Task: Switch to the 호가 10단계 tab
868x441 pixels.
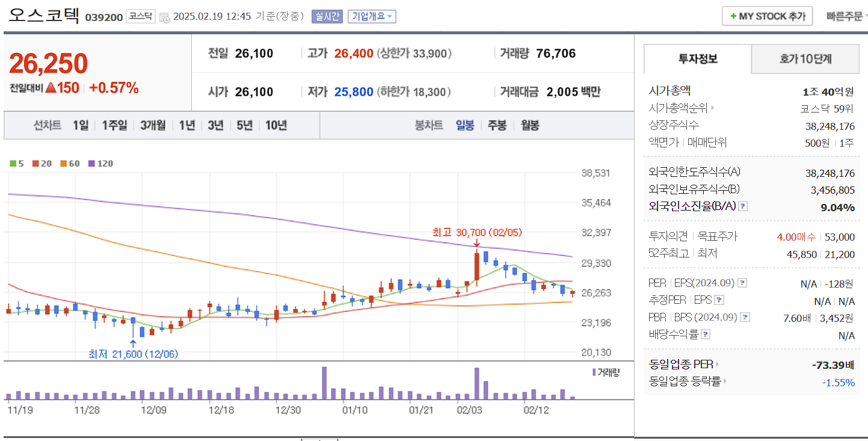Action: click(805, 59)
